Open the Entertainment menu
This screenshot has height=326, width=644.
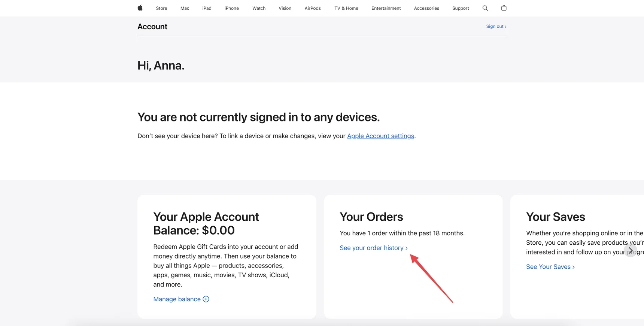click(386, 8)
